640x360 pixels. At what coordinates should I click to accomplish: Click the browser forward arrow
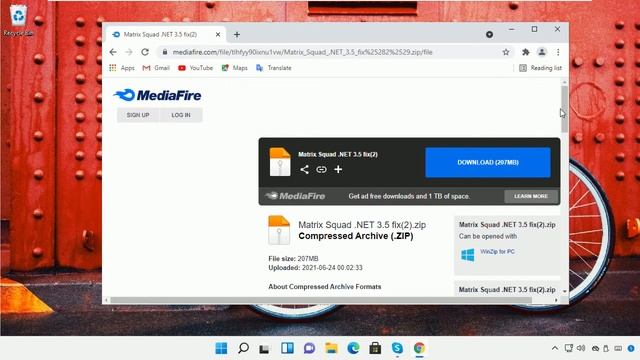click(129, 52)
